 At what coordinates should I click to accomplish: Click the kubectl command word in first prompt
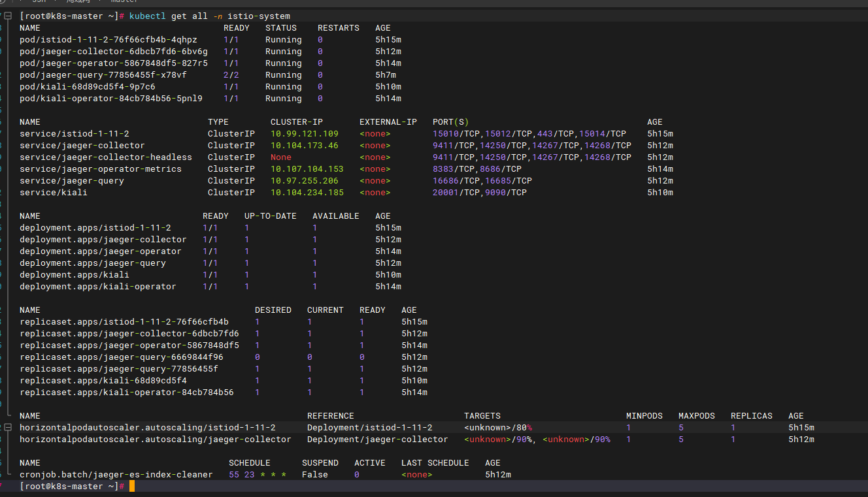pyautogui.click(x=148, y=16)
